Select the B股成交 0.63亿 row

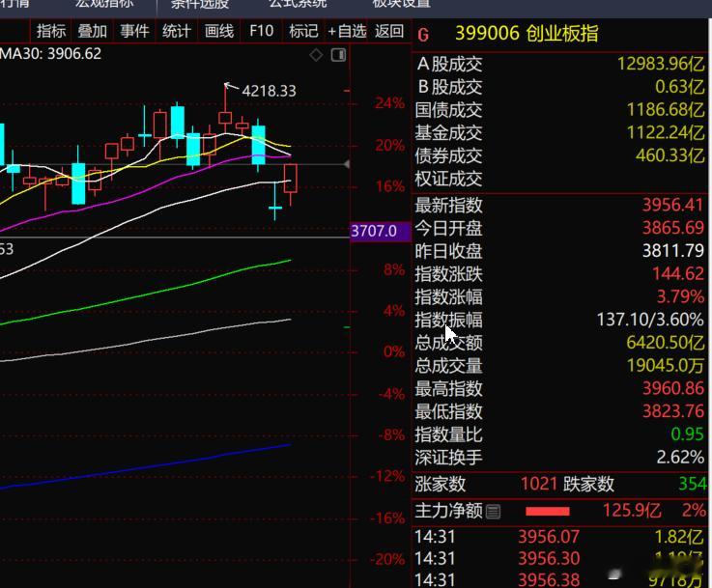[559, 87]
